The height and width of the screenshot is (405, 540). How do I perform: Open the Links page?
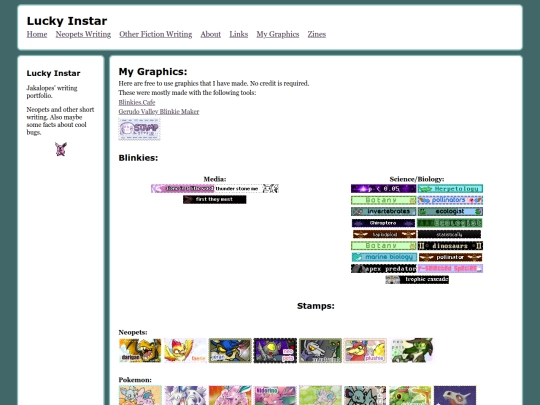click(x=238, y=34)
